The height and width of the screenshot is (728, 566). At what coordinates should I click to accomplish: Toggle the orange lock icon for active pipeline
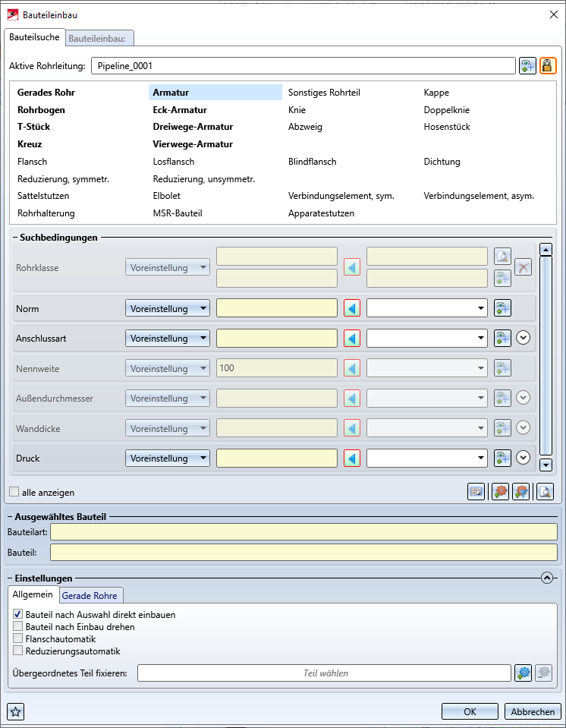tap(548, 66)
